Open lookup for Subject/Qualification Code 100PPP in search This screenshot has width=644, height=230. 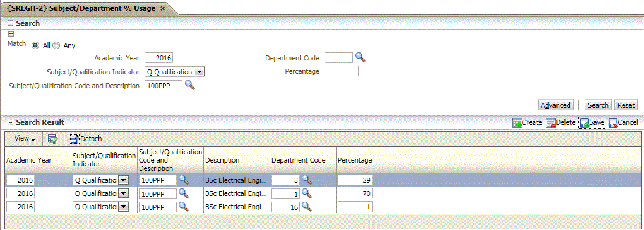pos(189,85)
